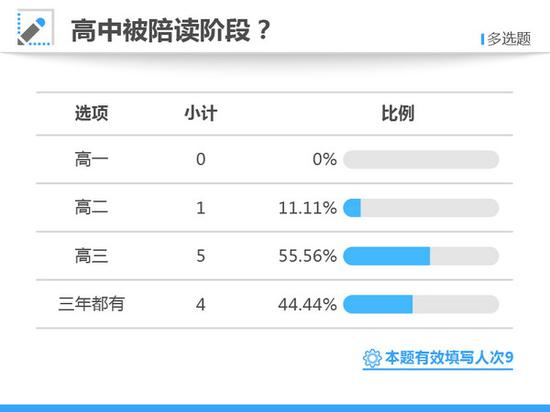Click the 多选题 label
Screen dimensions: 550x412
point(509,39)
